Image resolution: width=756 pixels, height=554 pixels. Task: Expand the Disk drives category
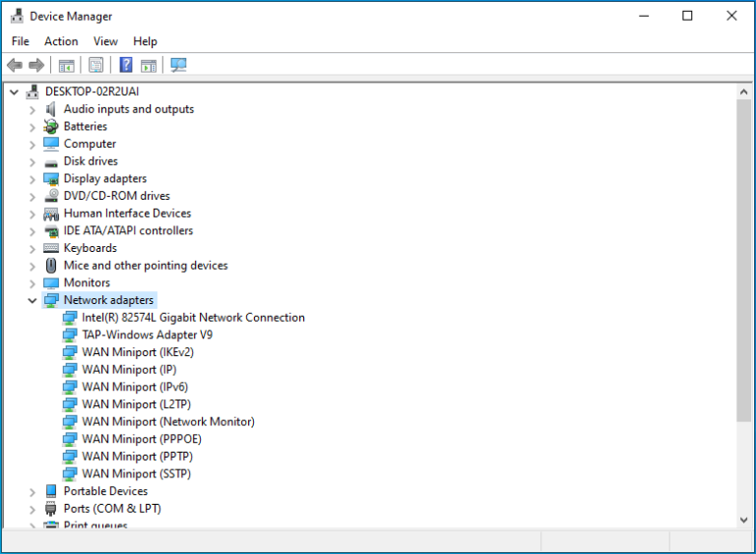click(32, 162)
